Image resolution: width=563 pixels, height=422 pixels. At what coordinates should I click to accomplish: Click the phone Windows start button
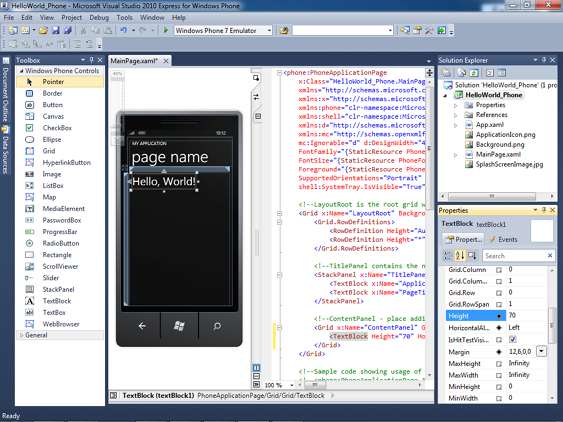coord(179,326)
